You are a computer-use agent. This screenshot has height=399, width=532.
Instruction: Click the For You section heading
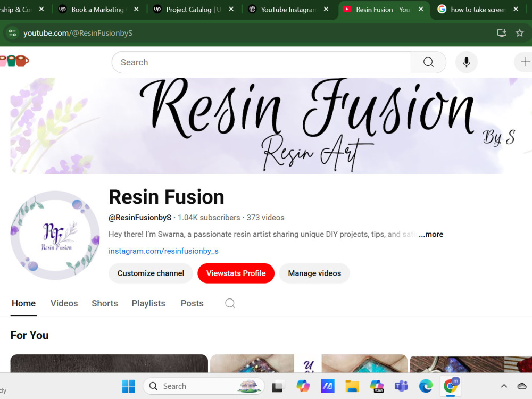29,335
